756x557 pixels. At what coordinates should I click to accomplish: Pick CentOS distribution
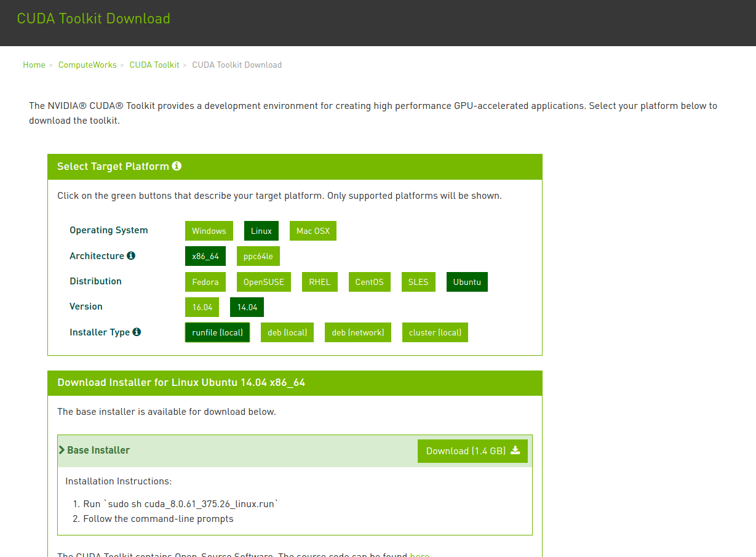pyautogui.click(x=370, y=282)
